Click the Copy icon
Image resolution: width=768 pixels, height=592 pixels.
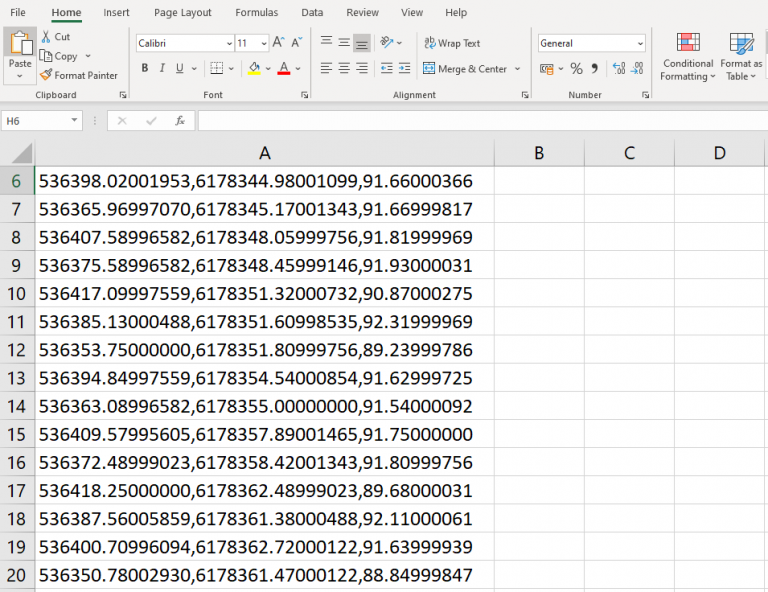pos(46,56)
